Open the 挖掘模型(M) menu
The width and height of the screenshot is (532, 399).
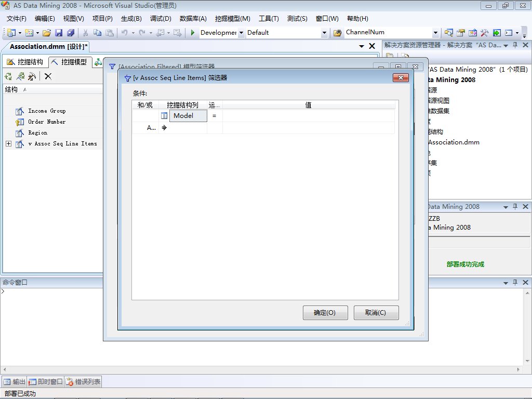click(x=232, y=19)
